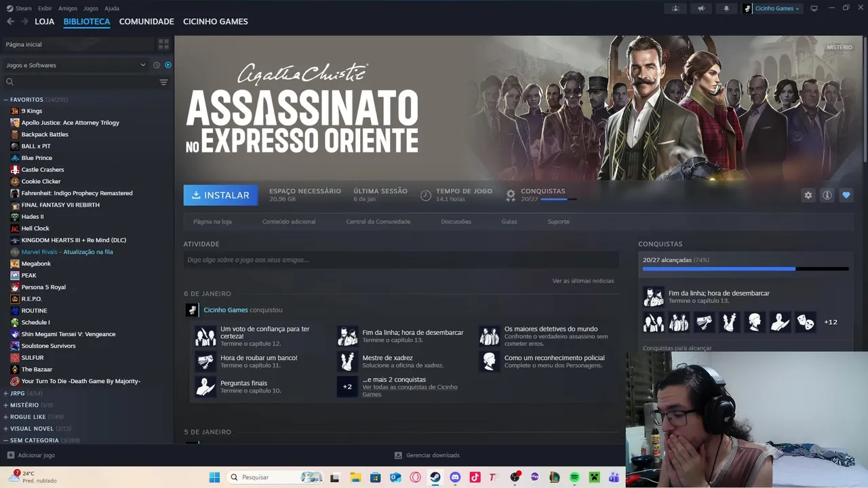
Task: Open Mestre de xadrez achievement icon
Action: [347, 361]
